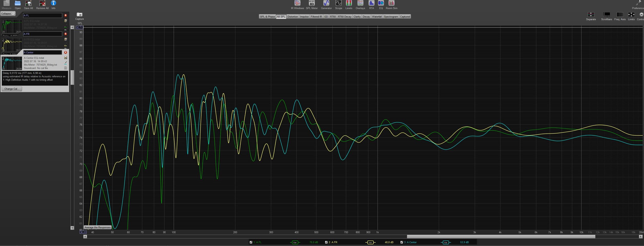
Task: Switch to the Waterfall tab
Action: (377, 17)
